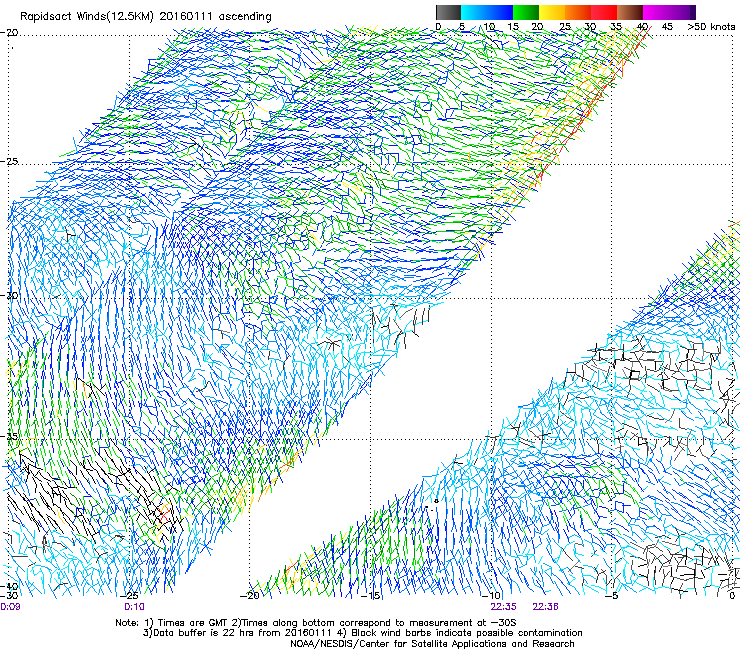This screenshot has width=740, height=650.
Task: Click latitude label "-40" on left axis
Action: point(9,586)
